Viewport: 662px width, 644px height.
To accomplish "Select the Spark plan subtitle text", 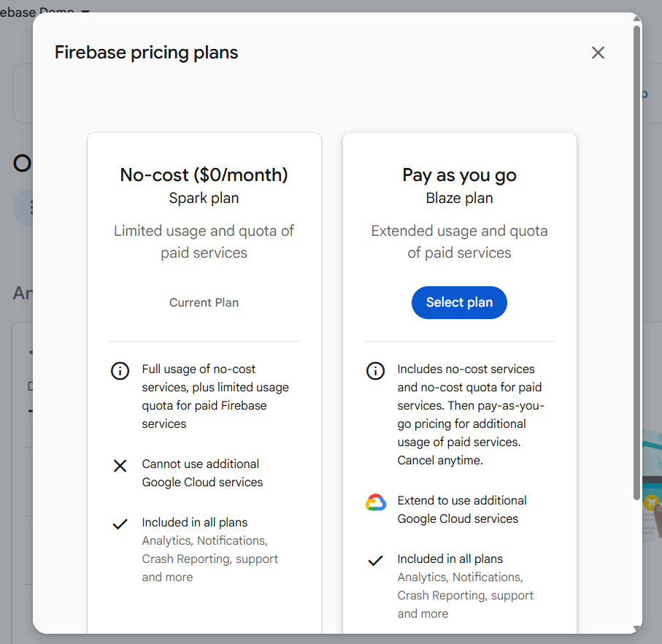I will pos(204,198).
